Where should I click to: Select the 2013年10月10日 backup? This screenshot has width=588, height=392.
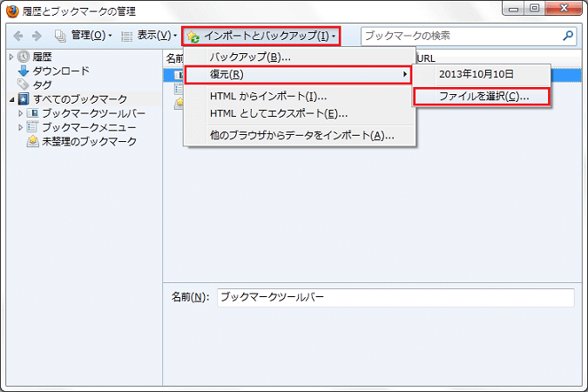(x=482, y=74)
